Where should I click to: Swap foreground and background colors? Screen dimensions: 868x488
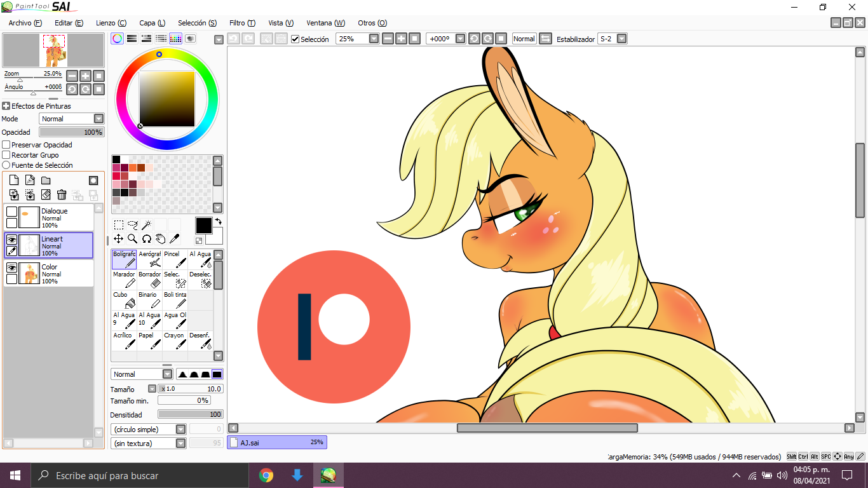click(218, 221)
